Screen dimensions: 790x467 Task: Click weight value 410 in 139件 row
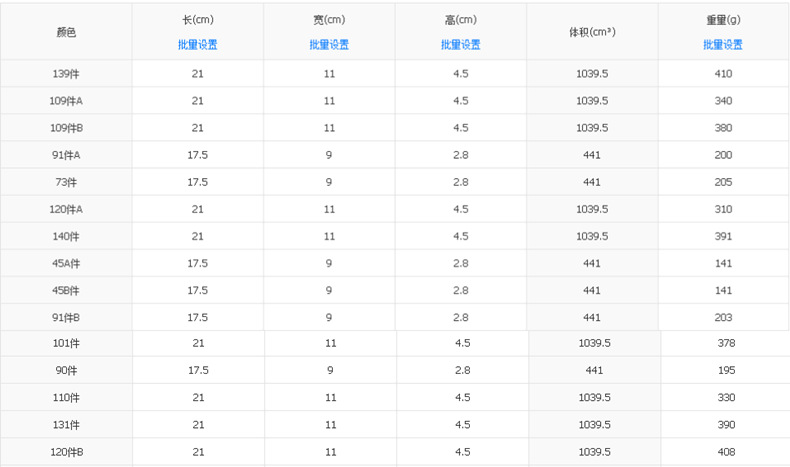tap(723, 74)
